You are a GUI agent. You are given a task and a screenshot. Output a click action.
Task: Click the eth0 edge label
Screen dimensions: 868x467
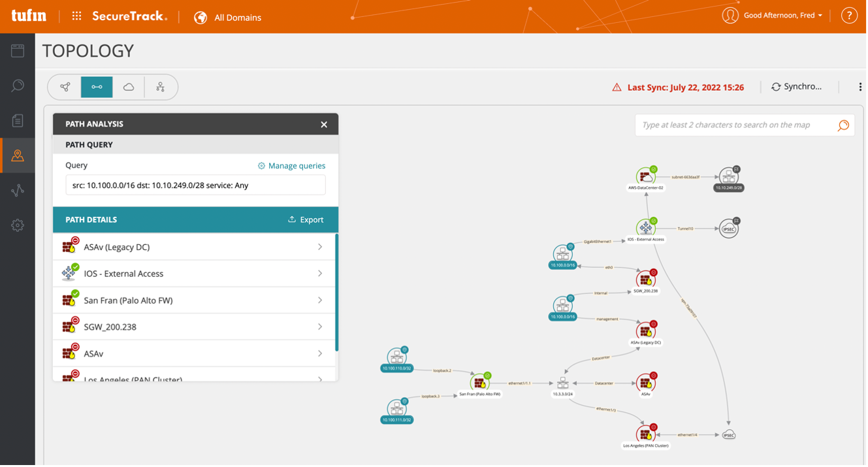pyautogui.click(x=609, y=267)
